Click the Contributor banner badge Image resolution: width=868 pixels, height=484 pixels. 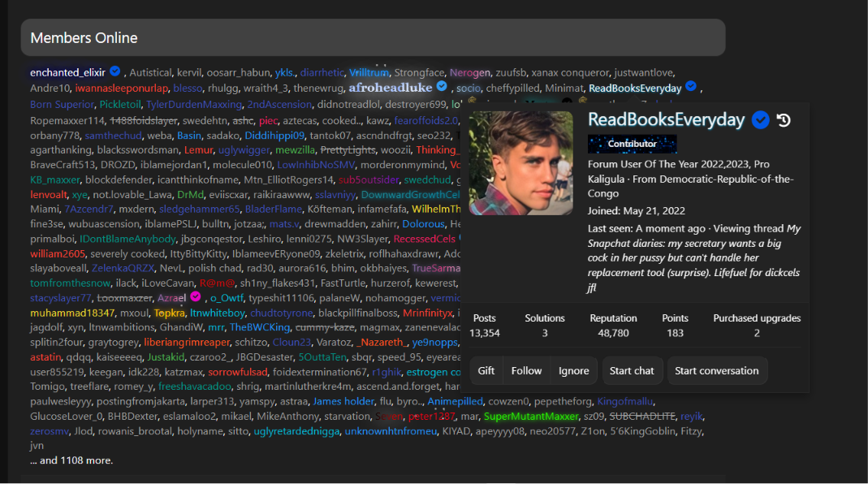633,144
